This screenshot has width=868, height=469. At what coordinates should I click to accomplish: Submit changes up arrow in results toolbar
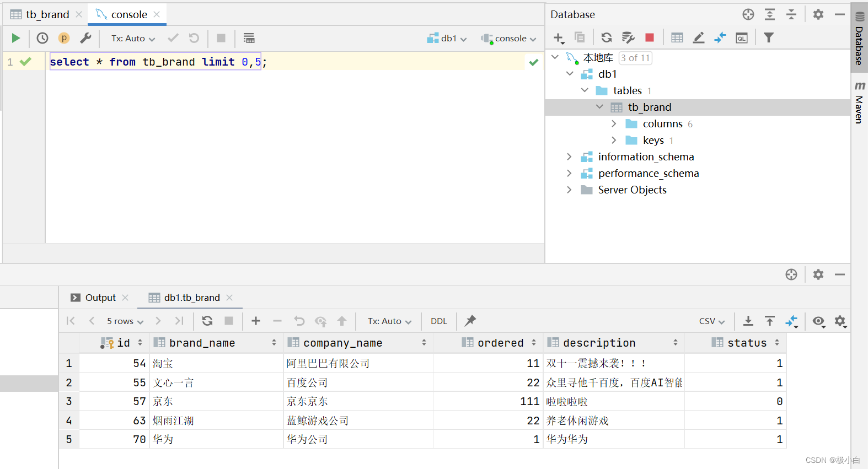[x=342, y=321]
